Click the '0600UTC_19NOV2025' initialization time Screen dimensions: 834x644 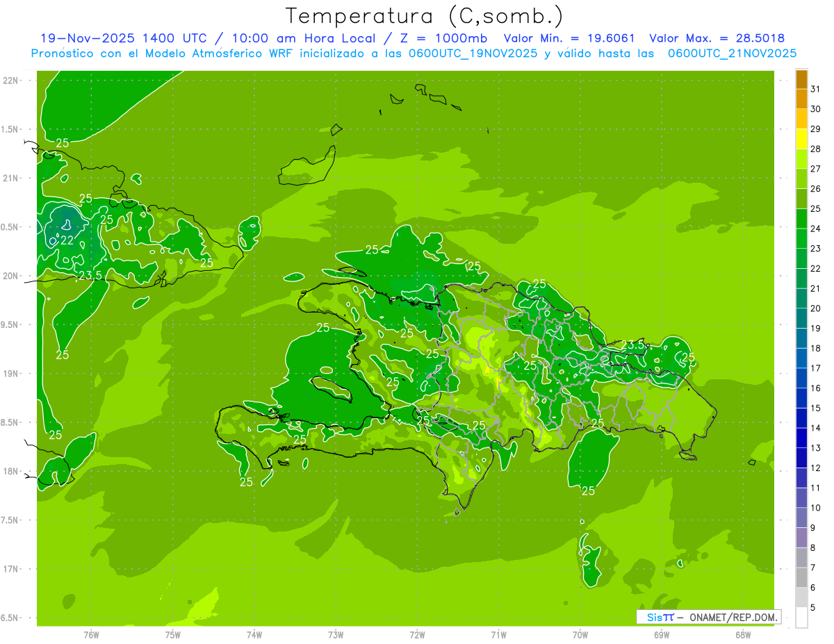471,53
